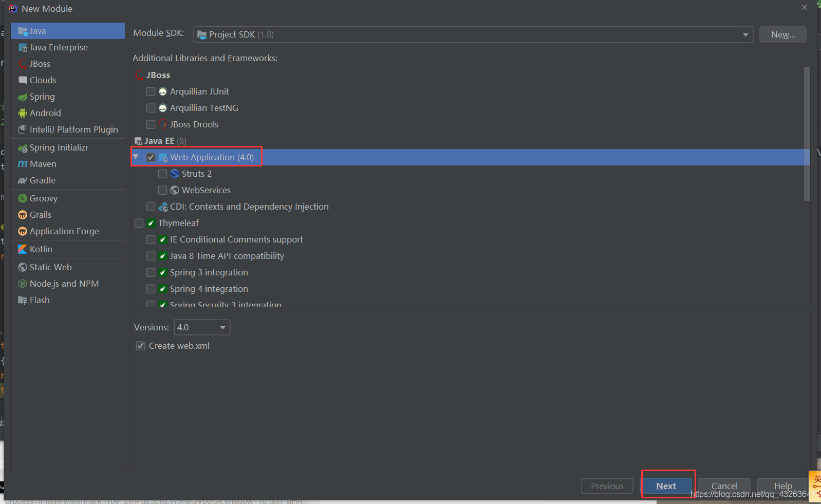Enable Arquillian JUnit checkbox
This screenshot has height=504, width=821.
[151, 91]
